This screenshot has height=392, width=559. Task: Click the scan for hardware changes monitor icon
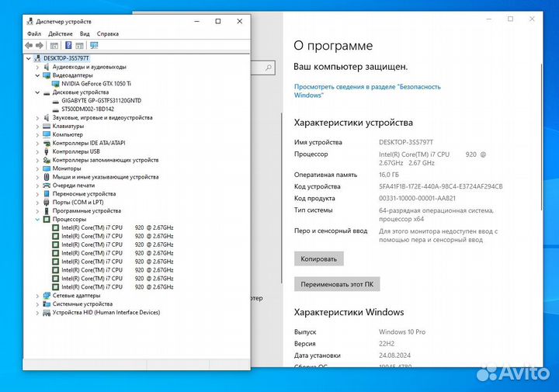[94, 45]
